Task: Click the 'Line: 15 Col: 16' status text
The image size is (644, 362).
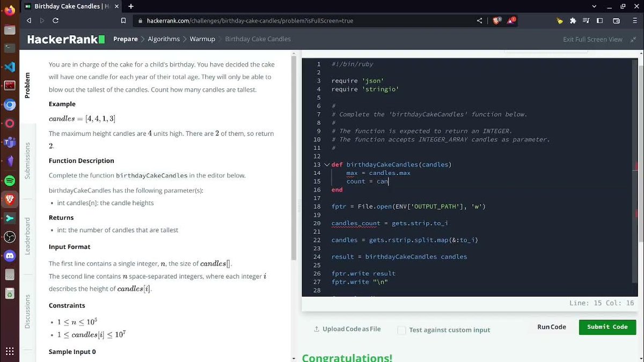Action: coord(601,303)
